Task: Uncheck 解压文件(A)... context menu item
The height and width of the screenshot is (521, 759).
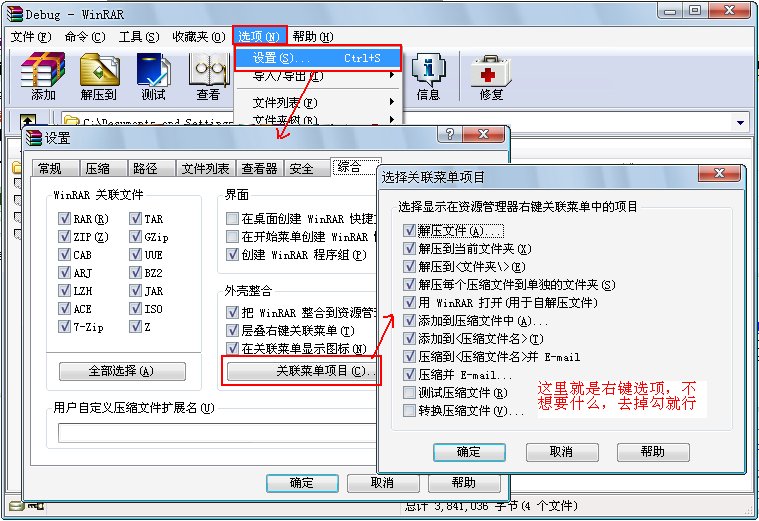Action: tap(410, 230)
